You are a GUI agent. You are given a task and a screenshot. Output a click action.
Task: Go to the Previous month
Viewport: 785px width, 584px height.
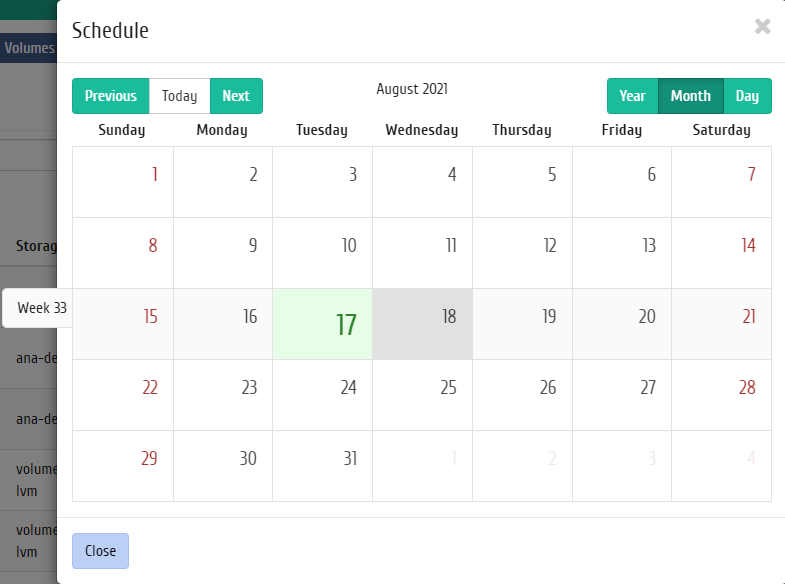[x=111, y=96]
